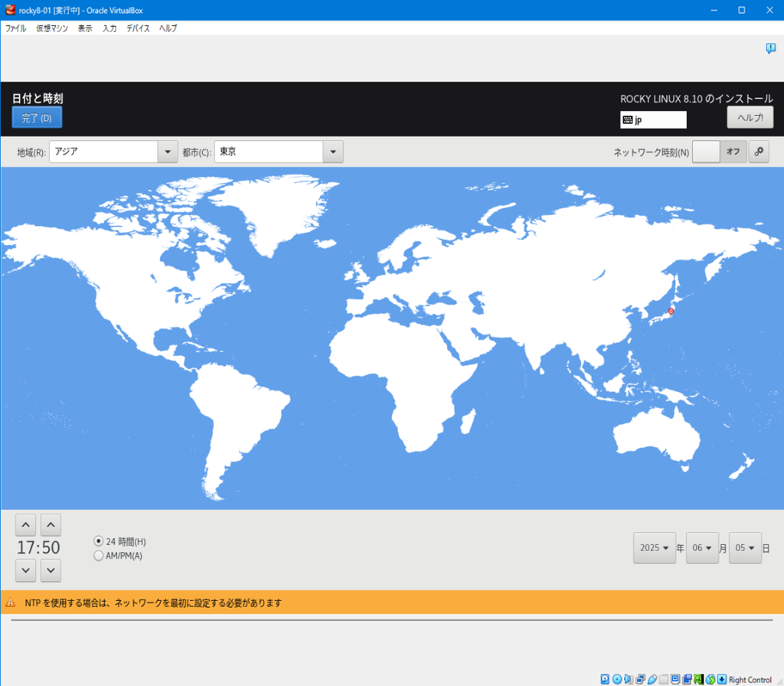Image resolution: width=784 pixels, height=686 pixels.
Task: Open the 入力 menu
Action: tap(109, 28)
